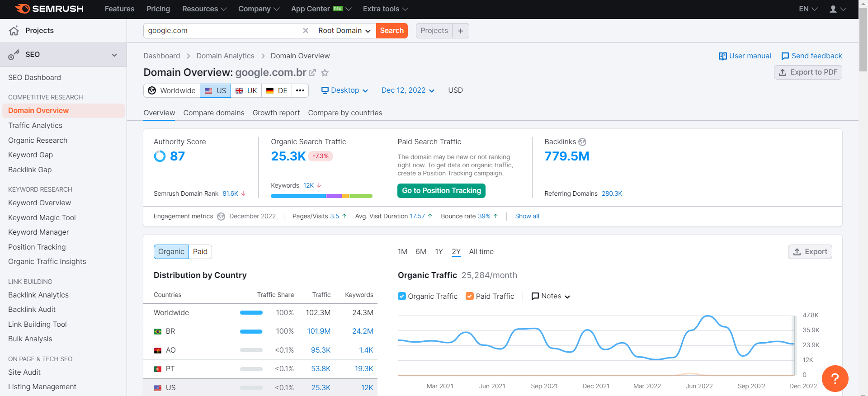Open the Resources menu dropdown
The height and width of the screenshot is (396, 868).
(204, 9)
